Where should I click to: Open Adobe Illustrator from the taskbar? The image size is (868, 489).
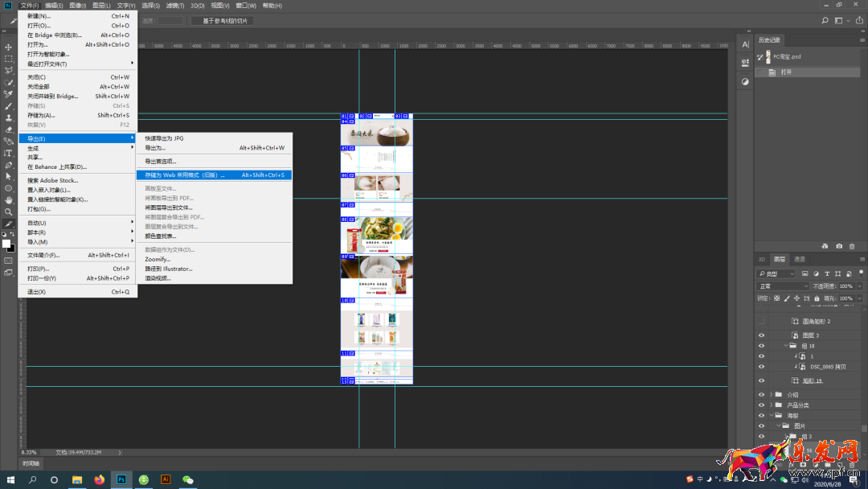click(166, 479)
